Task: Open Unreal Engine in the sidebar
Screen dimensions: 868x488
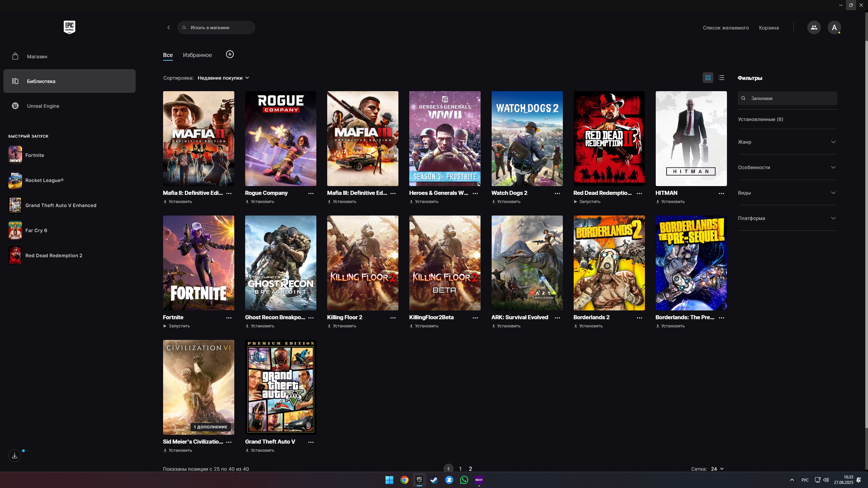Action: pyautogui.click(x=70, y=106)
